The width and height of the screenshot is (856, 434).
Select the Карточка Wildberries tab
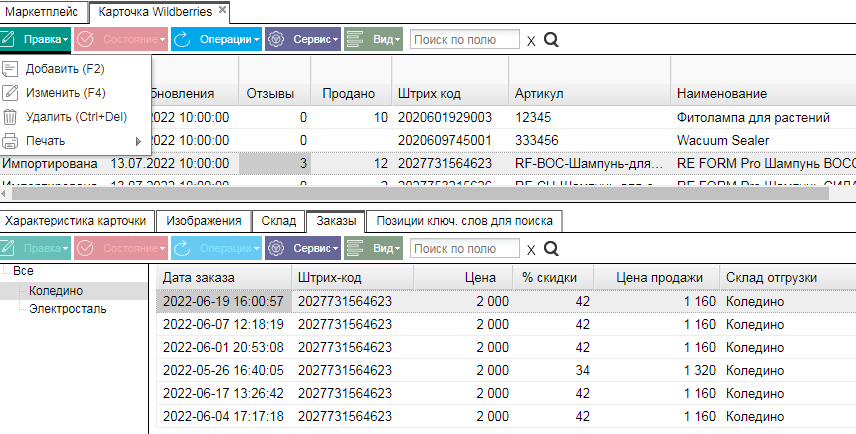tap(158, 12)
